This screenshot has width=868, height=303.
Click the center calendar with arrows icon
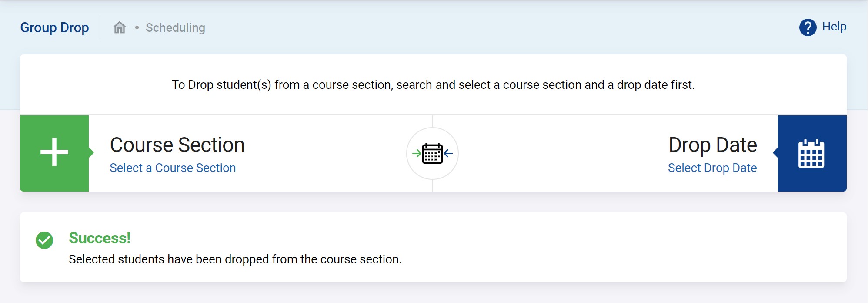click(x=432, y=153)
